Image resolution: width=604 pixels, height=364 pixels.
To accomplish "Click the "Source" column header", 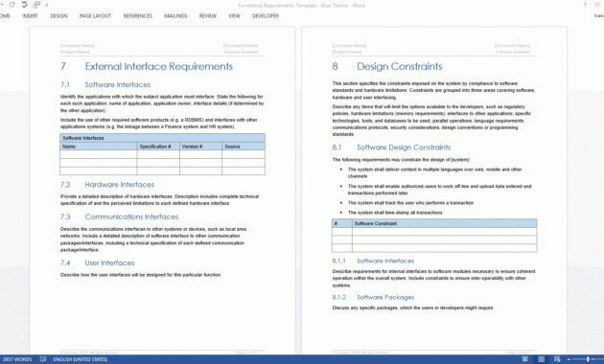I will click(x=244, y=147).
